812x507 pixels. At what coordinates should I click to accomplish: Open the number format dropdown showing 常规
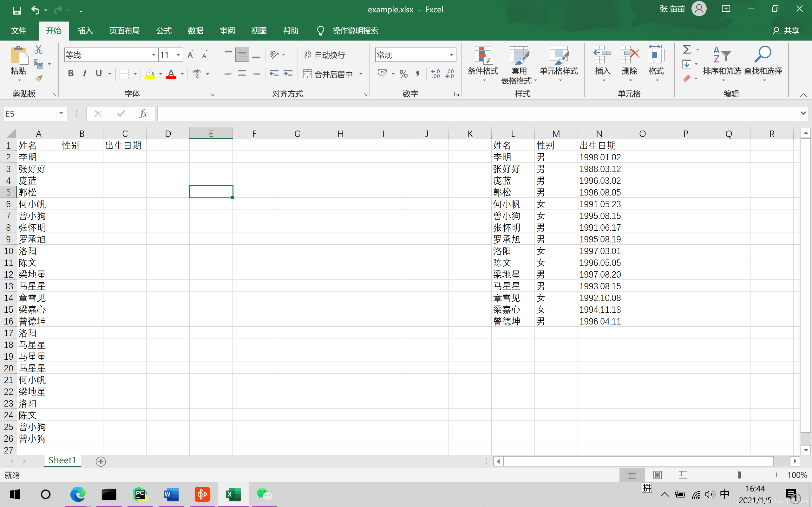pos(451,55)
